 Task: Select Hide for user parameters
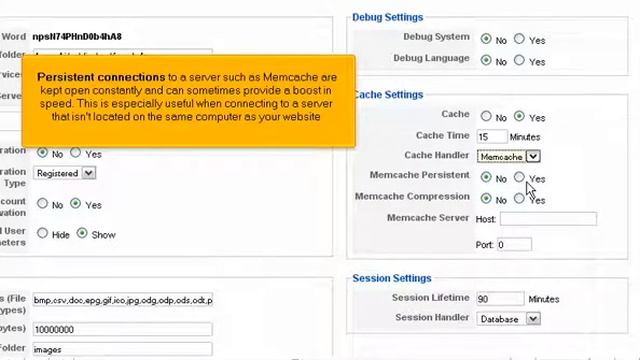(42, 233)
